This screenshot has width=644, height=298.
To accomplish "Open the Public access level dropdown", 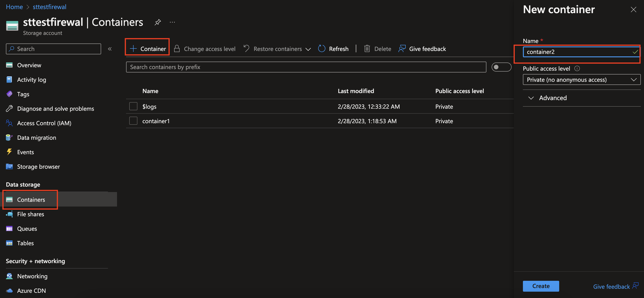I will pyautogui.click(x=581, y=80).
